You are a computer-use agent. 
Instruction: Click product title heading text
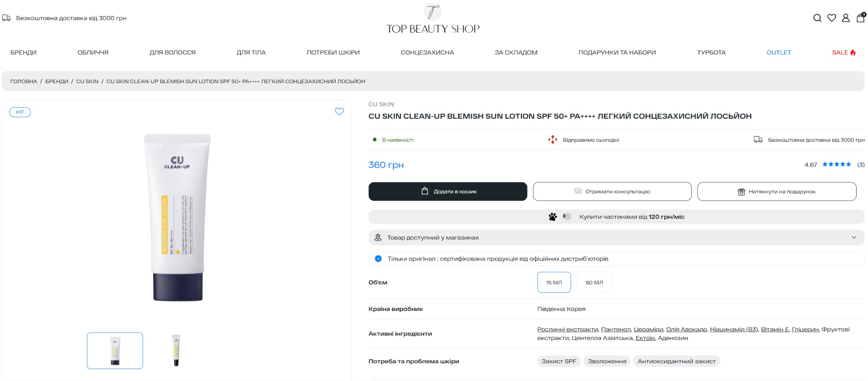click(x=560, y=116)
